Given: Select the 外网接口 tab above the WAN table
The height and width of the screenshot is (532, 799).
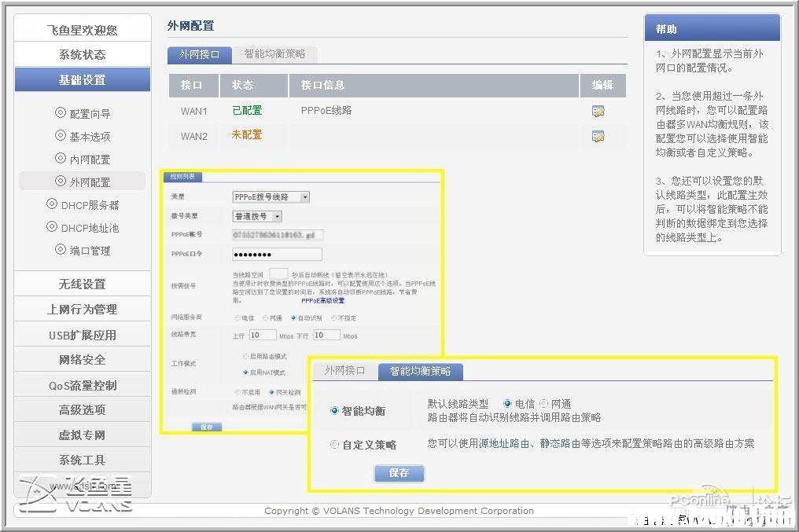Looking at the screenshot, I should tap(199, 54).
